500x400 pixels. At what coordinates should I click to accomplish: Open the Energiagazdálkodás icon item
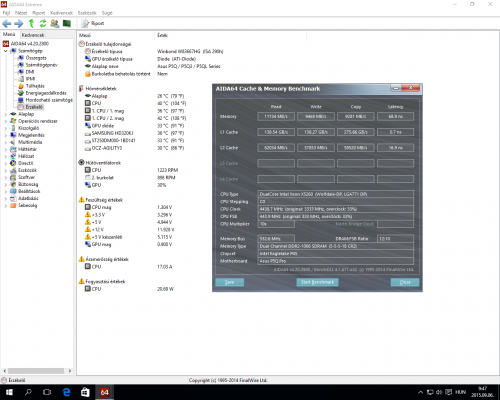click(x=21, y=93)
